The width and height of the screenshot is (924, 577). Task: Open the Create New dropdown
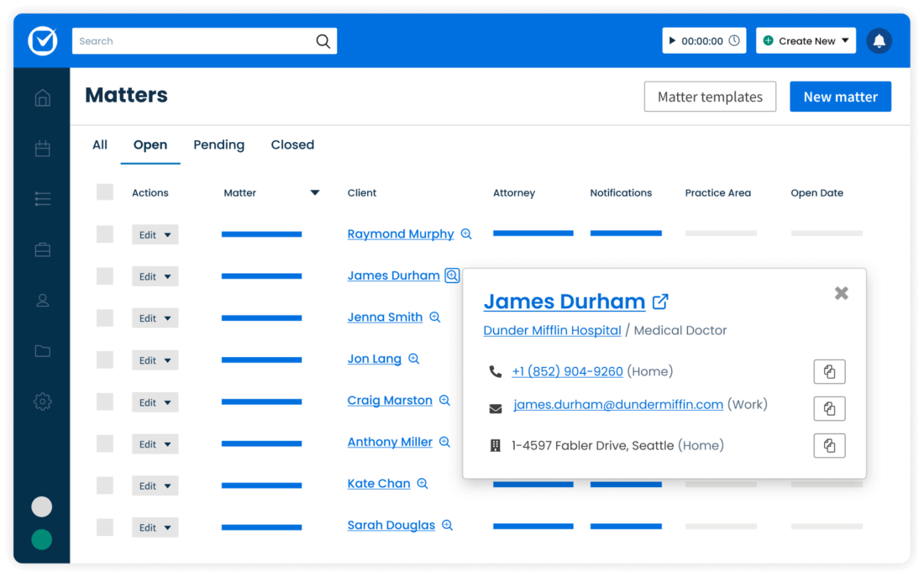[x=806, y=39]
